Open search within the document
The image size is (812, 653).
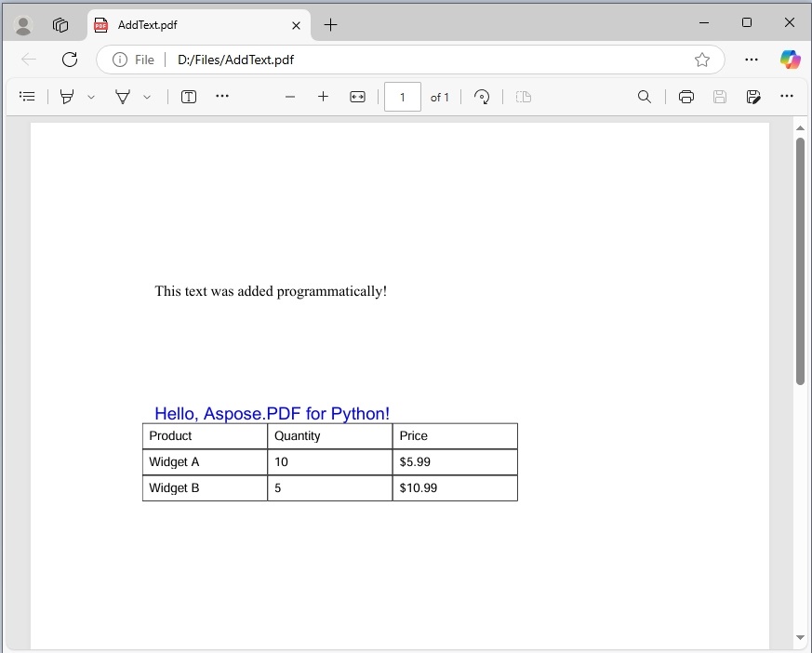pos(645,96)
